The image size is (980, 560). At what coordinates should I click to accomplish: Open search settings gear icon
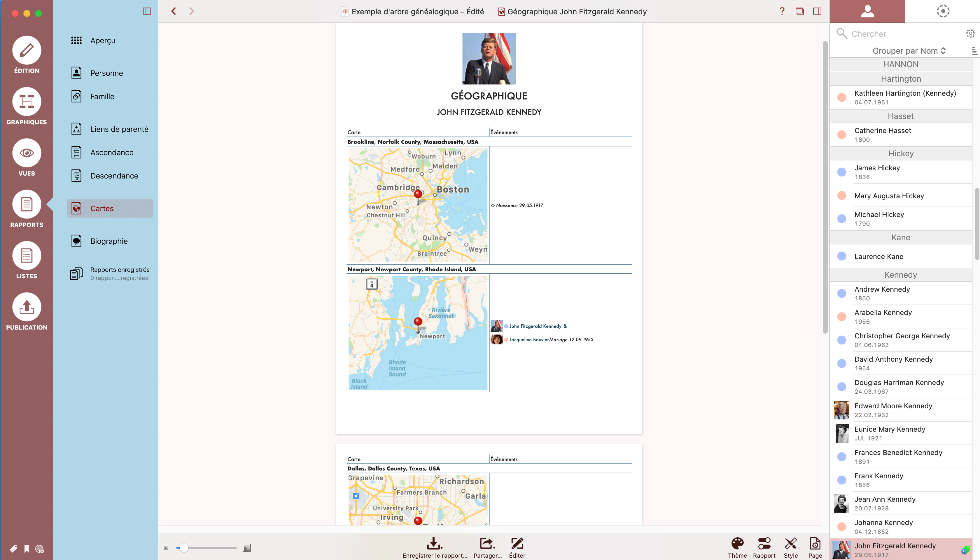click(970, 34)
